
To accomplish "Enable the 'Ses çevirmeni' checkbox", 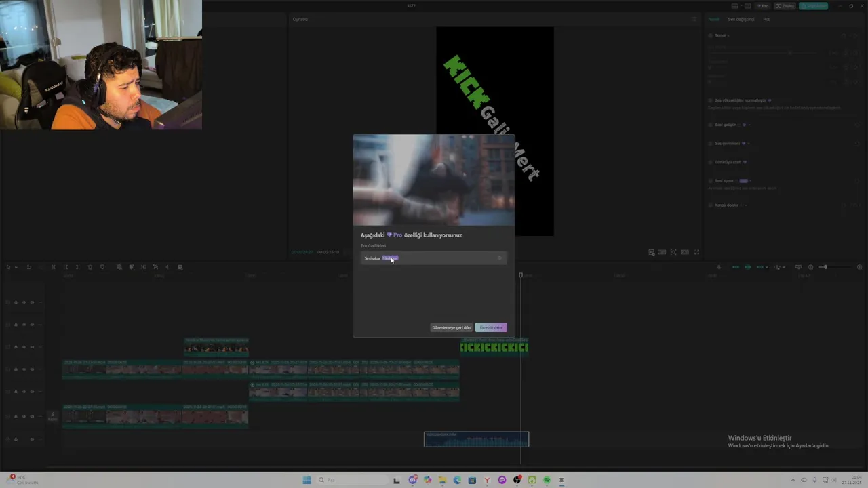I will (711, 144).
